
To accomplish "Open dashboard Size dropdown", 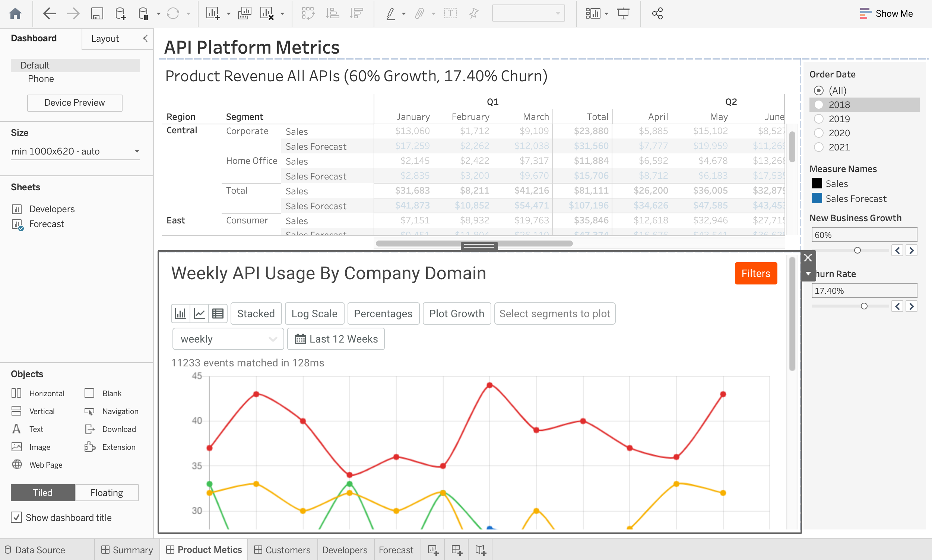I will coord(75,151).
